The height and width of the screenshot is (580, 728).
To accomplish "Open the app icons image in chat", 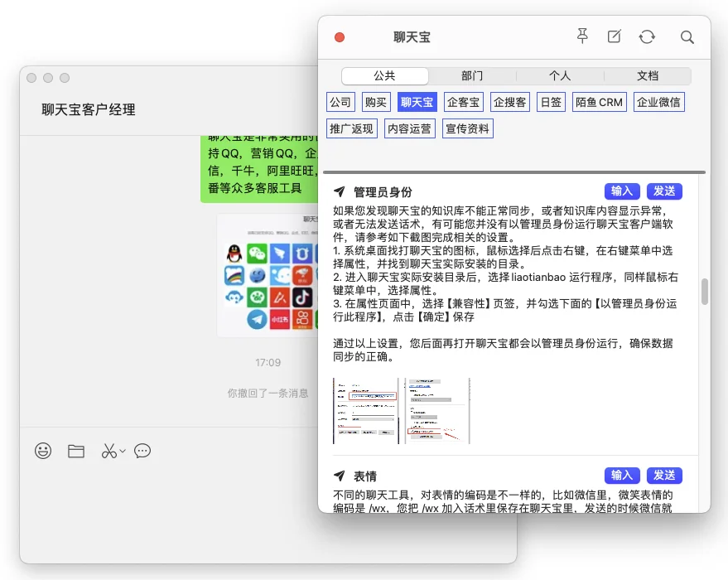I will pyautogui.click(x=268, y=275).
